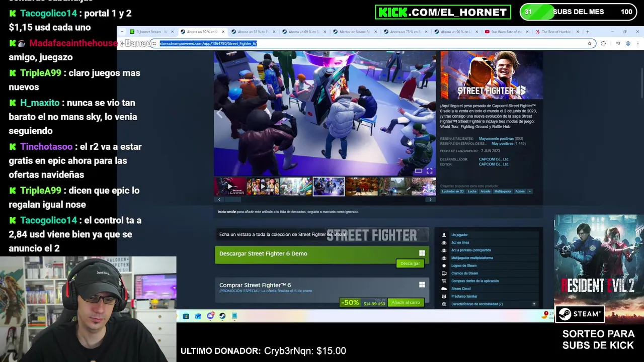The width and height of the screenshot is (644, 362).
Task: Click the Street Fighter 6 header capsule image
Action: click(x=492, y=75)
